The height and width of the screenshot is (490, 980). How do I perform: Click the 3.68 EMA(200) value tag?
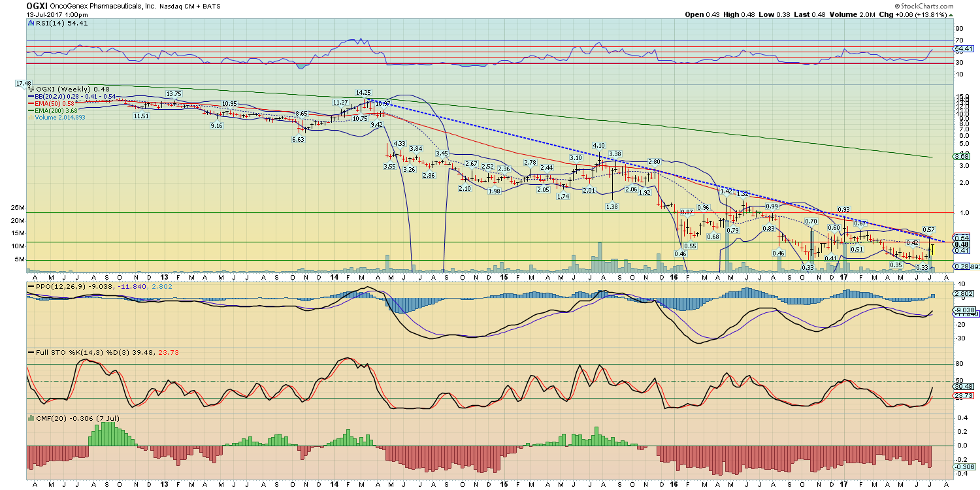[x=960, y=156]
